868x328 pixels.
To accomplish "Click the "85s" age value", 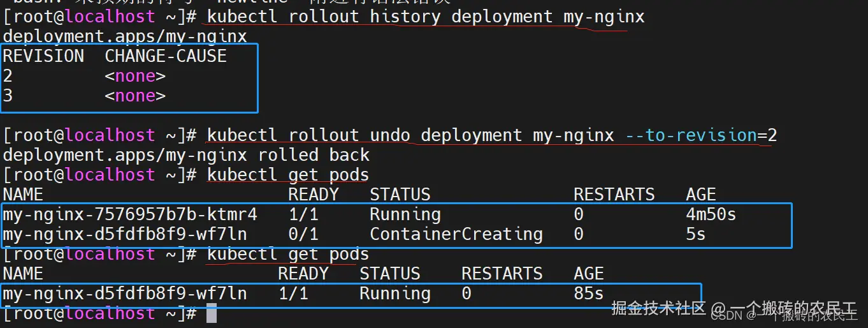I will [x=589, y=294].
